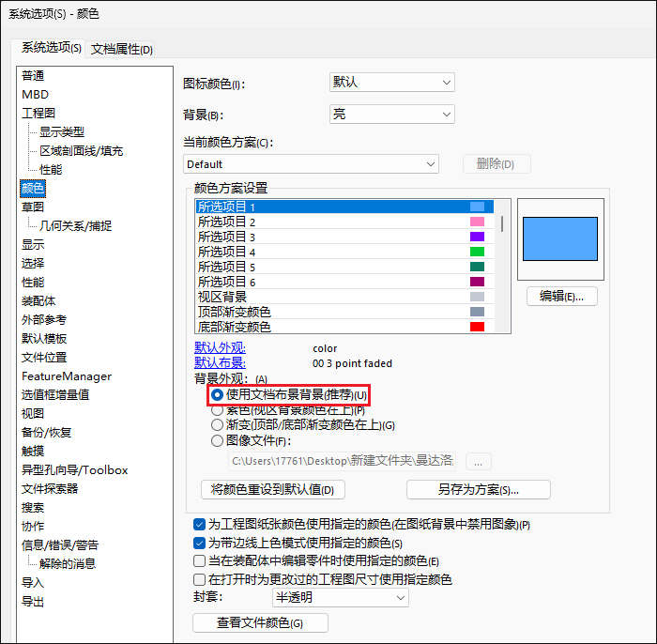This screenshot has height=644, width=657.
Task: Select 搜索 in options tree
Action: tap(33, 507)
